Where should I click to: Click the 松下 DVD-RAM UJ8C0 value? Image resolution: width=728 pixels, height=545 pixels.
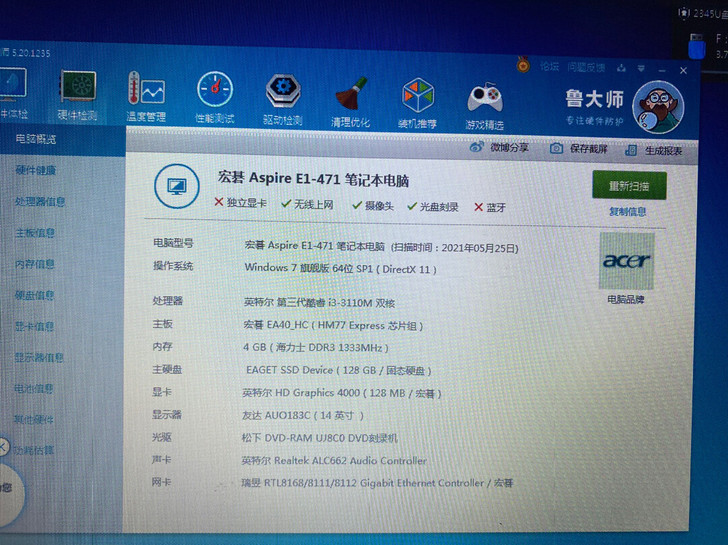point(319,438)
